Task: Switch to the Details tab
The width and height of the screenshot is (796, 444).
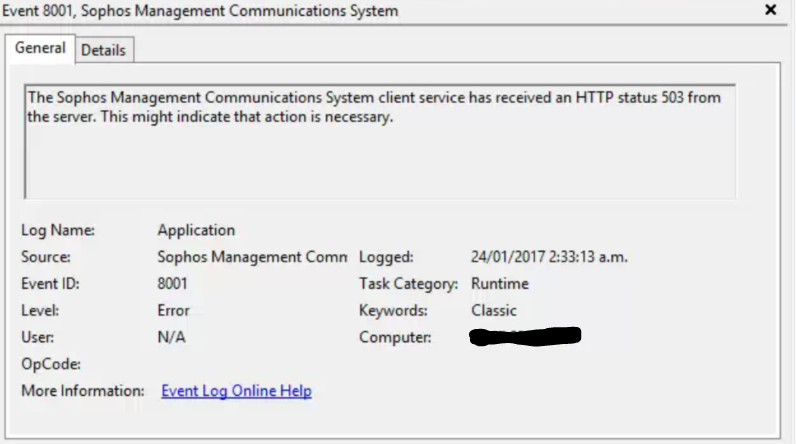Action: point(104,50)
